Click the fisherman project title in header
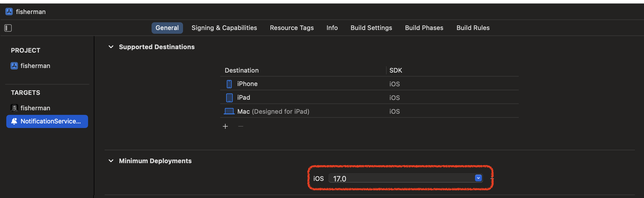This screenshot has width=644, height=198. click(x=31, y=12)
